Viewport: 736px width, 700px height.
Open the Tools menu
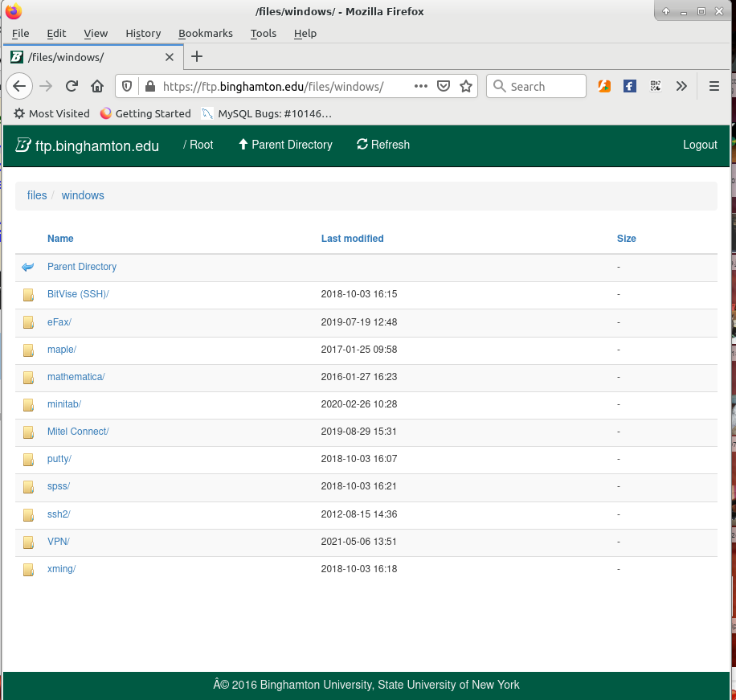tap(264, 33)
